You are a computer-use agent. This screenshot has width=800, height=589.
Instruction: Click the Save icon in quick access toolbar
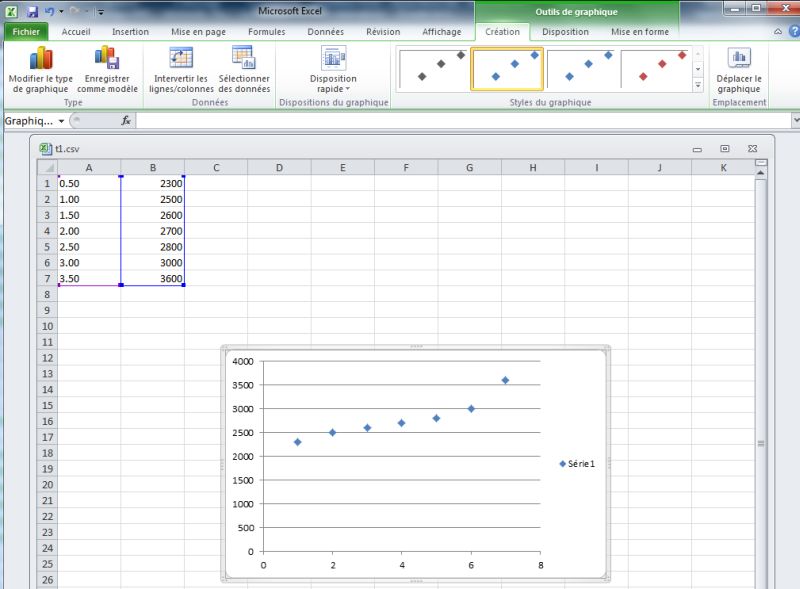click(x=32, y=11)
